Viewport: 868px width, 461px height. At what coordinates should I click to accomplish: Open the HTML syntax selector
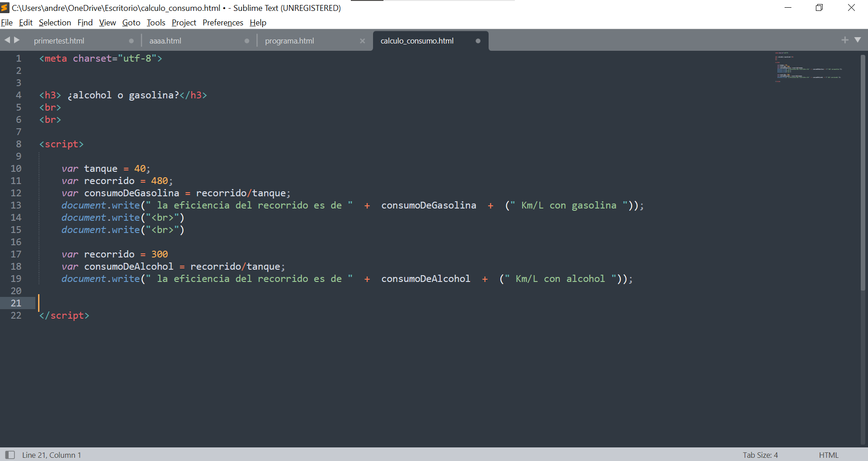[829, 455]
